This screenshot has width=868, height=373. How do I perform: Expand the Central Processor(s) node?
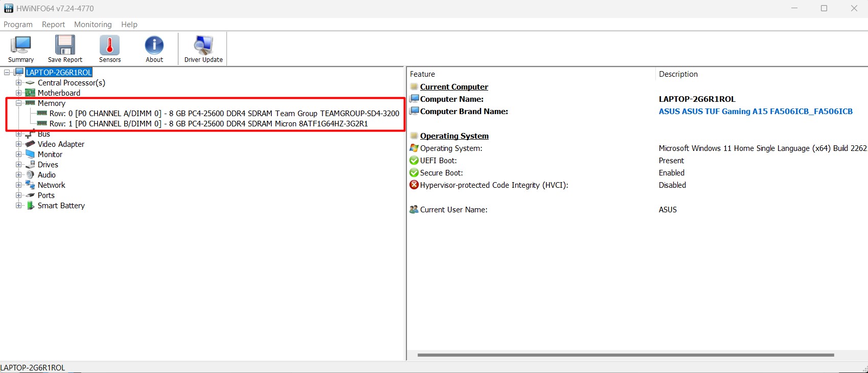19,82
